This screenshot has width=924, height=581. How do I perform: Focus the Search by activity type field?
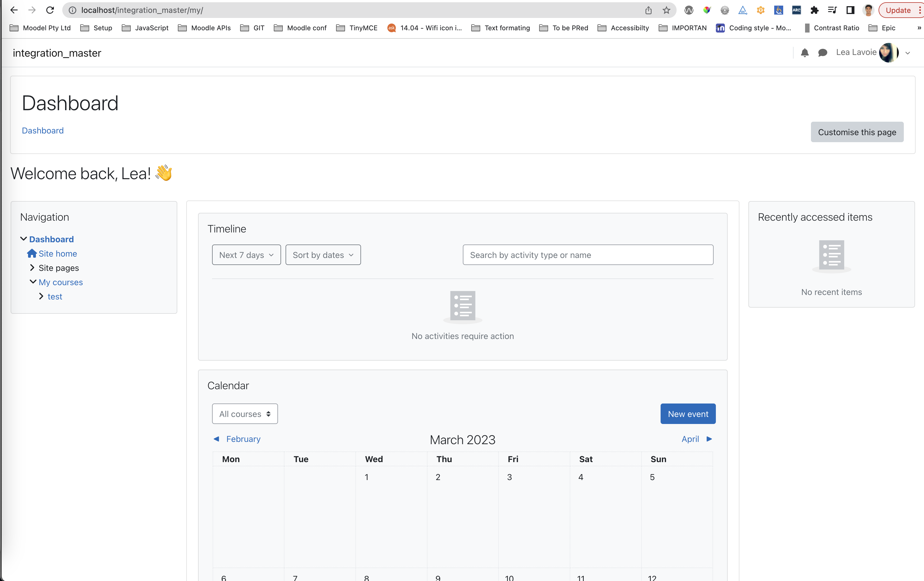click(588, 255)
